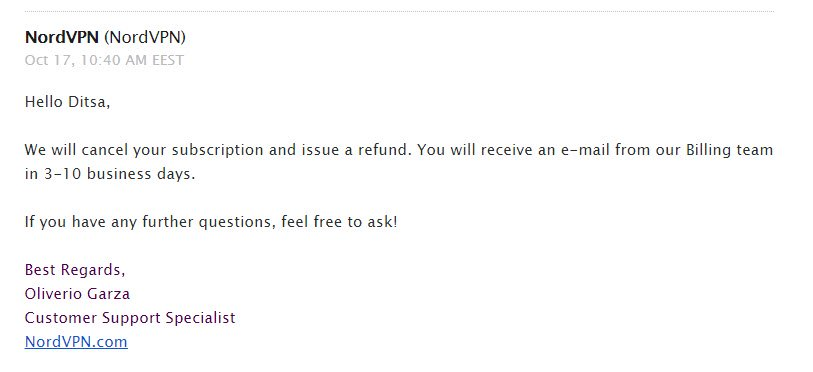Click the 10:40 AM time in the timestamp
Screen dimensions: 813x372
click(115, 60)
